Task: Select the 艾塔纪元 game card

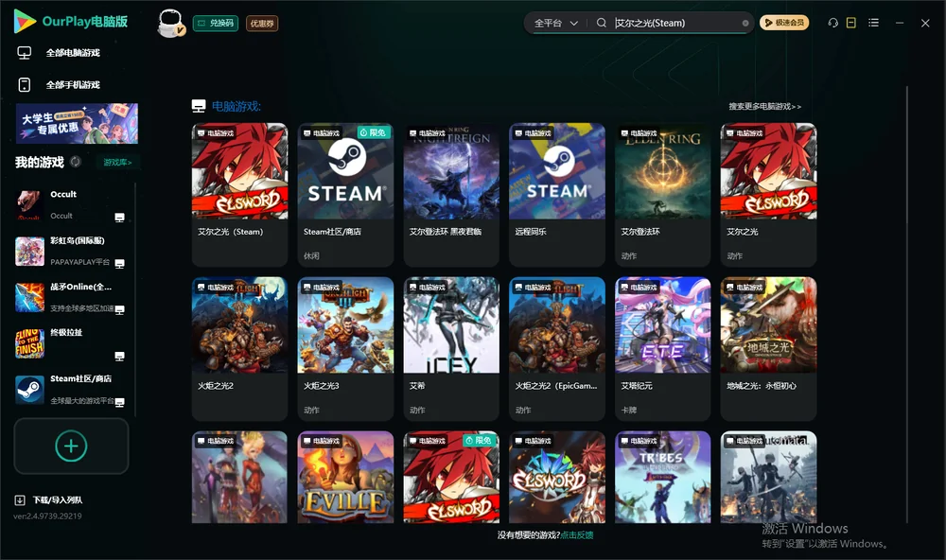Action: [x=663, y=348]
